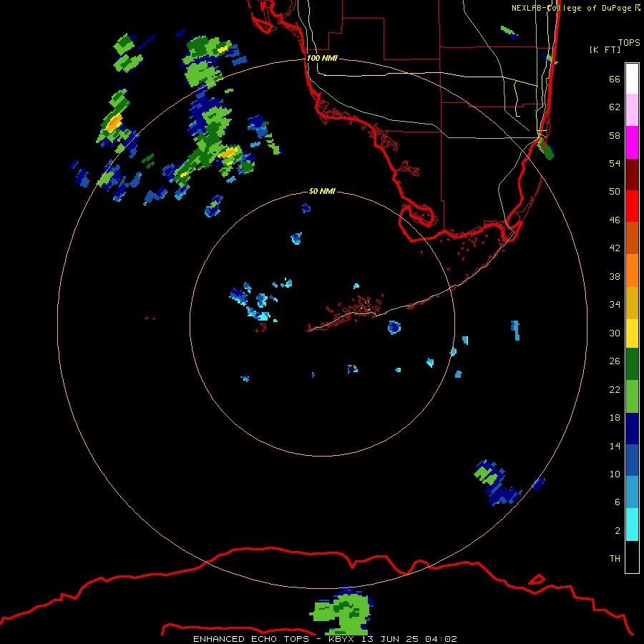The image size is (644, 644).
Task: Select the maroon legend color band
Action: click(632, 174)
